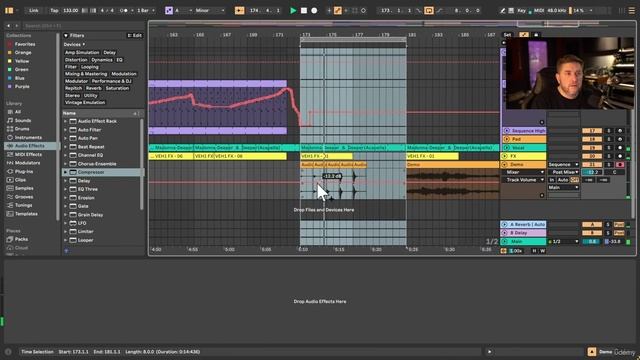Screen dimensions: 640x360
Task: Toggle the browser show/hide icon at top left
Action: point(9,11)
